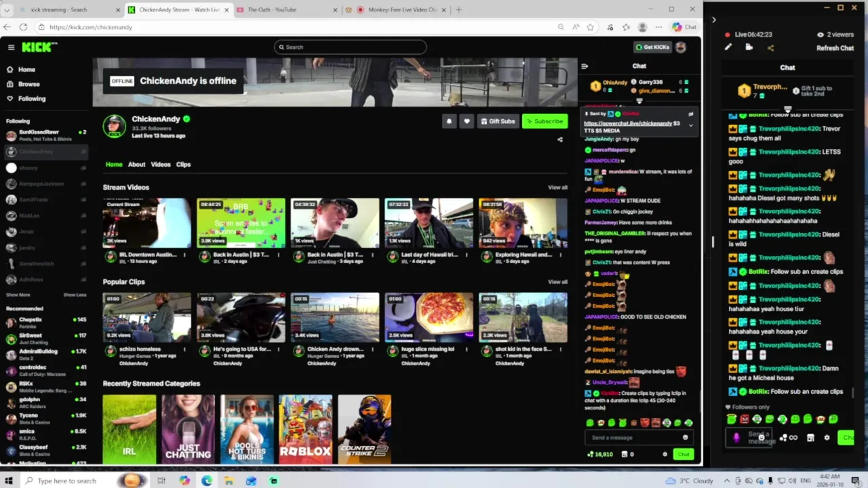Open SunKissedRawr channel in Following list
This screenshot has height=488, width=868.
[x=46, y=135]
